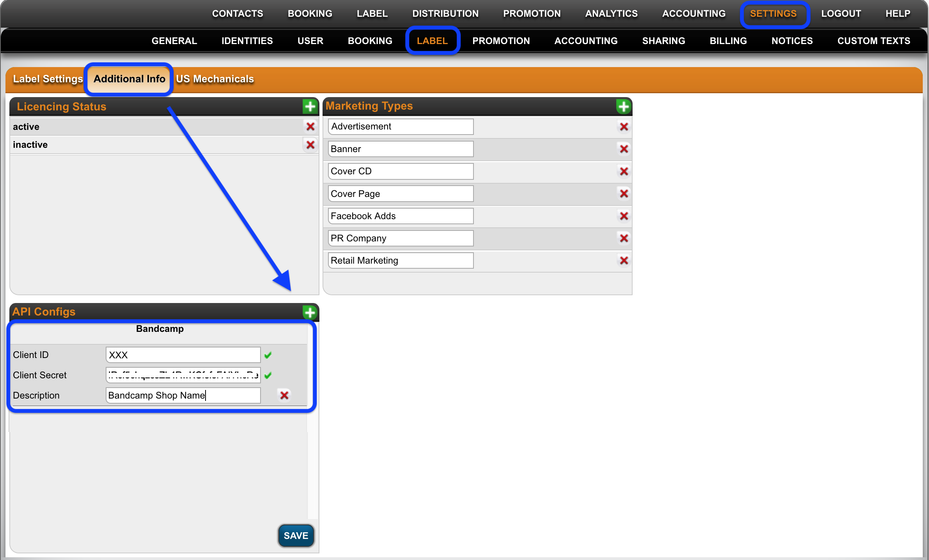Go to User settings submenu
The height and width of the screenshot is (560, 929).
pyautogui.click(x=310, y=41)
